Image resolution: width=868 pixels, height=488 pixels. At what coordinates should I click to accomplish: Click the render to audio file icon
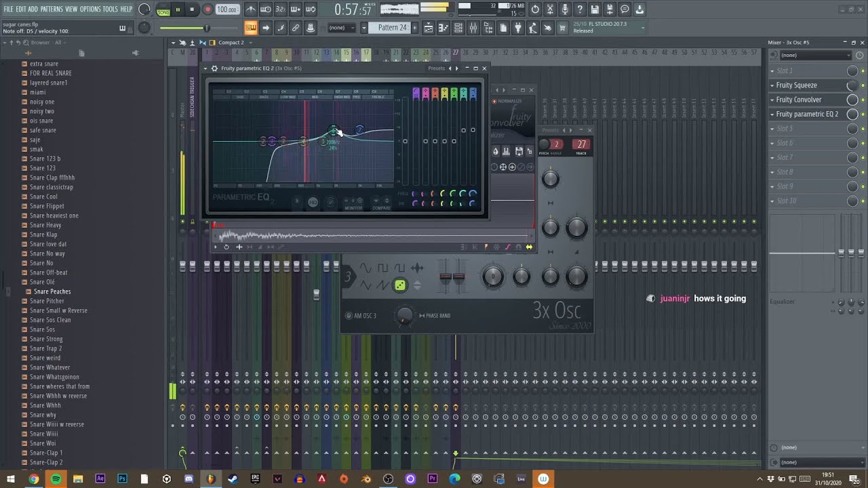610,9
